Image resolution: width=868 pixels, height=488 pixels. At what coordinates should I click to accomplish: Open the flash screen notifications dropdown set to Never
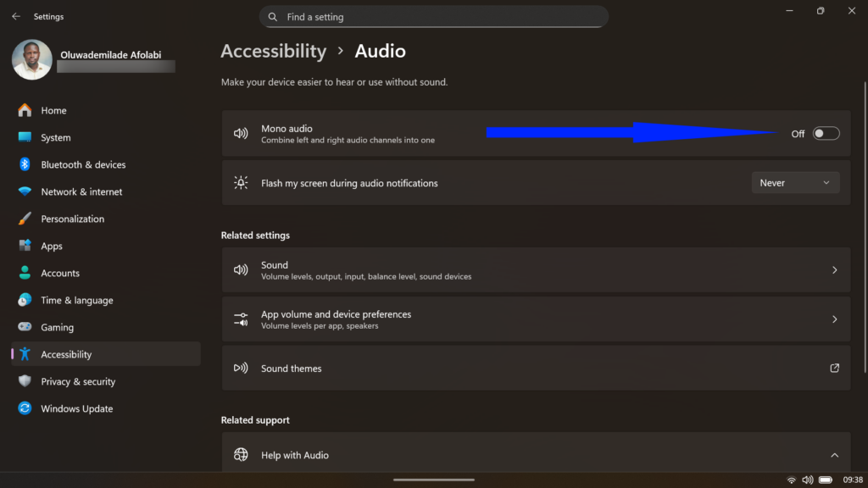[x=794, y=182]
